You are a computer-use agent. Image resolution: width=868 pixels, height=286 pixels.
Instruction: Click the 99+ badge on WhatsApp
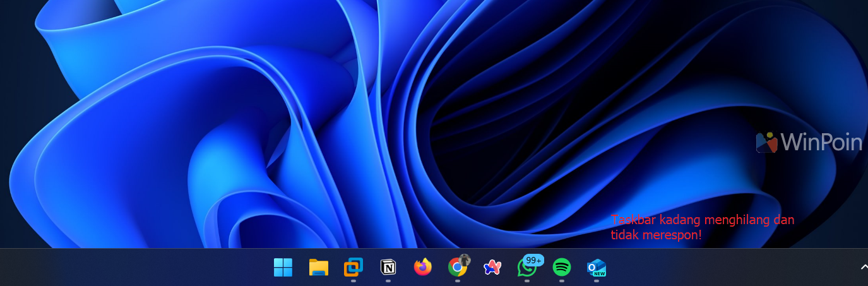pyautogui.click(x=534, y=260)
